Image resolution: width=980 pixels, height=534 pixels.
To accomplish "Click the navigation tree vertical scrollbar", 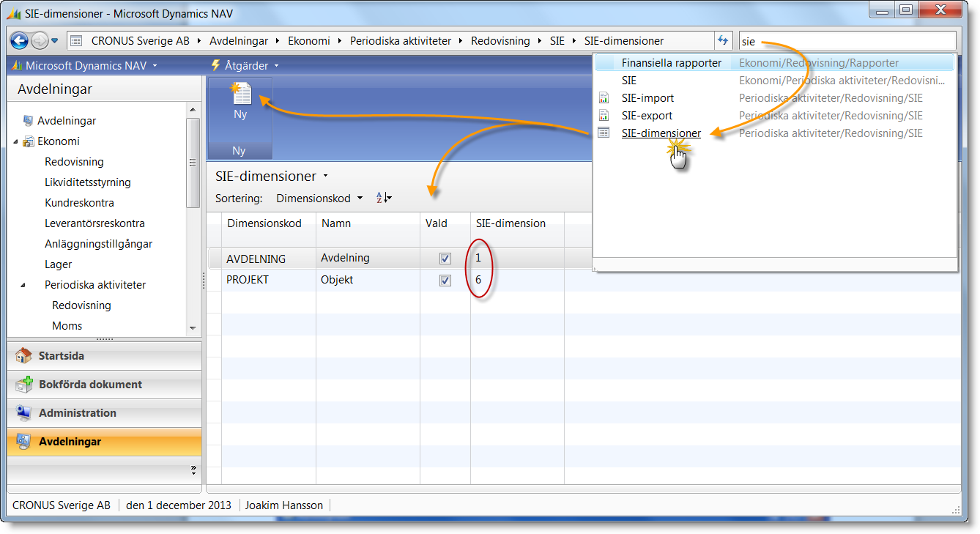I will point(193,163).
